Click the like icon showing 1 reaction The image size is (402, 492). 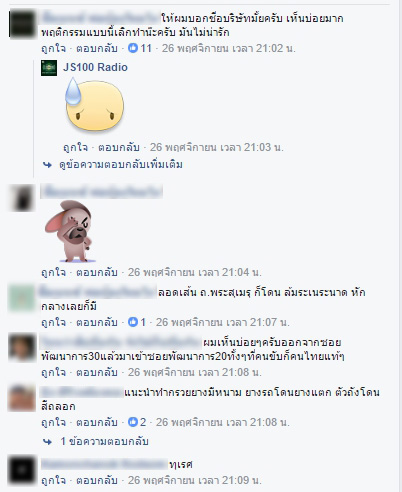(133, 322)
